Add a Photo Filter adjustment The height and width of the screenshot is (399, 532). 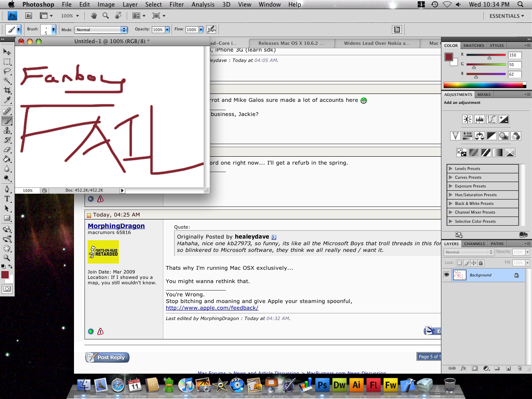tap(504, 136)
